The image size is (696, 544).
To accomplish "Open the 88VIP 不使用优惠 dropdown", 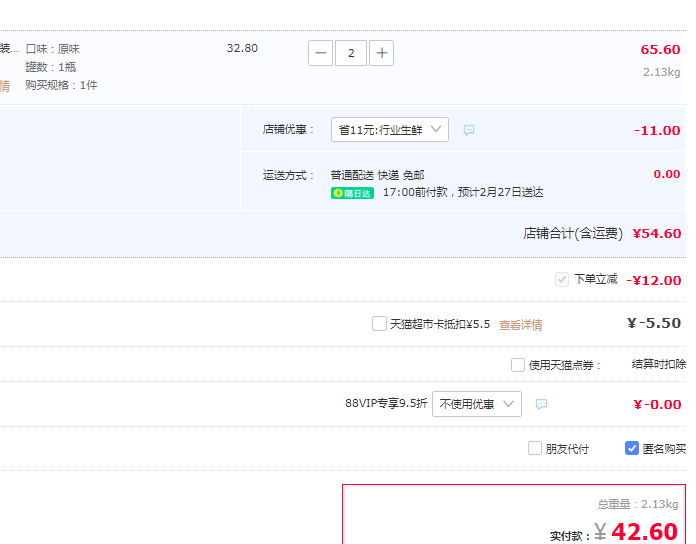I will pyautogui.click(x=477, y=404).
